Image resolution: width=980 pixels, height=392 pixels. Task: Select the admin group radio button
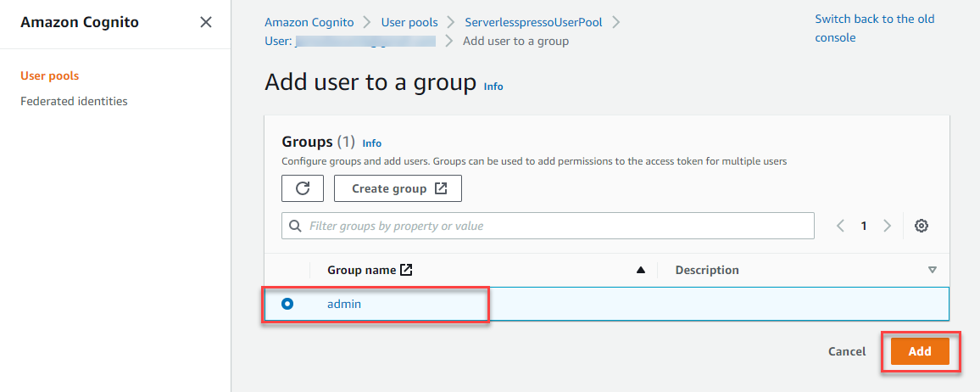point(287,304)
